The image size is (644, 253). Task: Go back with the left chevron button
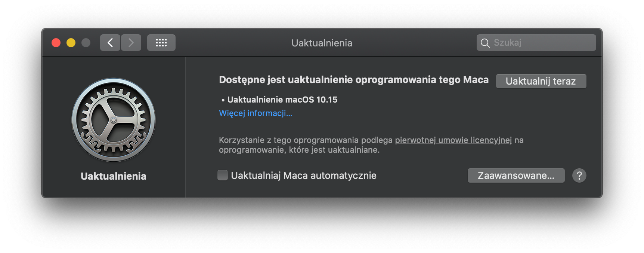coord(110,43)
